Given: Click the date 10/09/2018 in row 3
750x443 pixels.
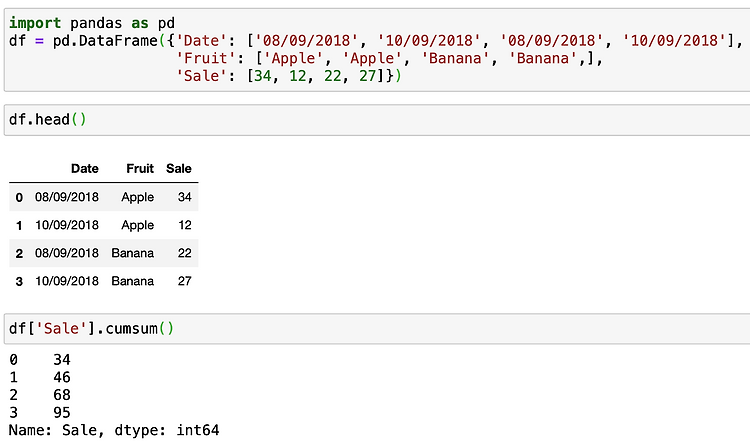Looking at the screenshot, I should pos(67,281).
